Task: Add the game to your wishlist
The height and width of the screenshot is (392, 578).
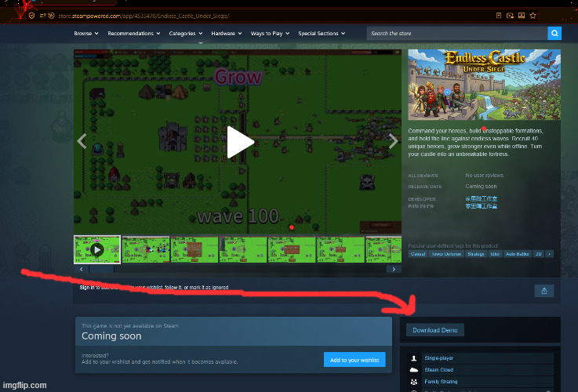Action: 354,360
